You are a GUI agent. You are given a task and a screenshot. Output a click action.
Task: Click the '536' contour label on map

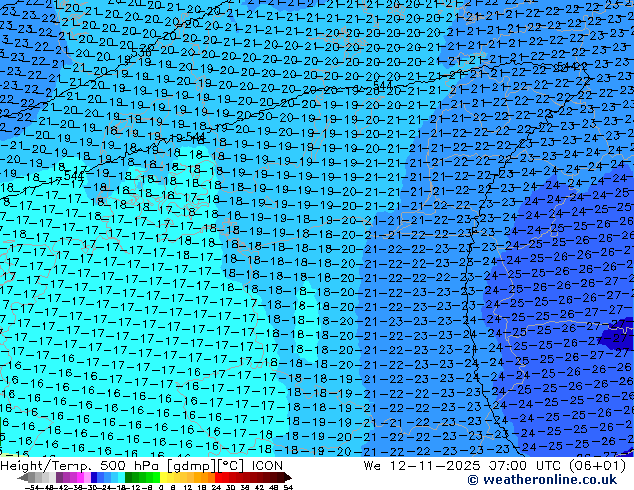point(141,53)
